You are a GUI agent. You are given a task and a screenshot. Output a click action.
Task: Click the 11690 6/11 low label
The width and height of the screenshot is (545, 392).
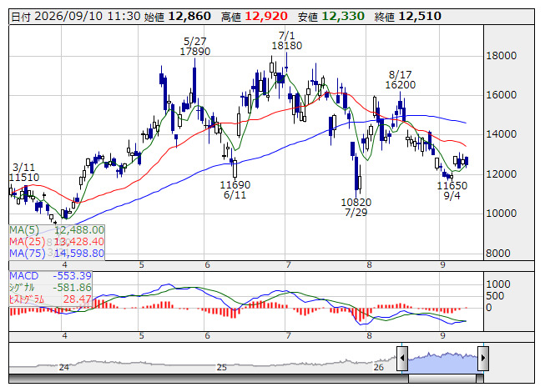tap(235, 190)
